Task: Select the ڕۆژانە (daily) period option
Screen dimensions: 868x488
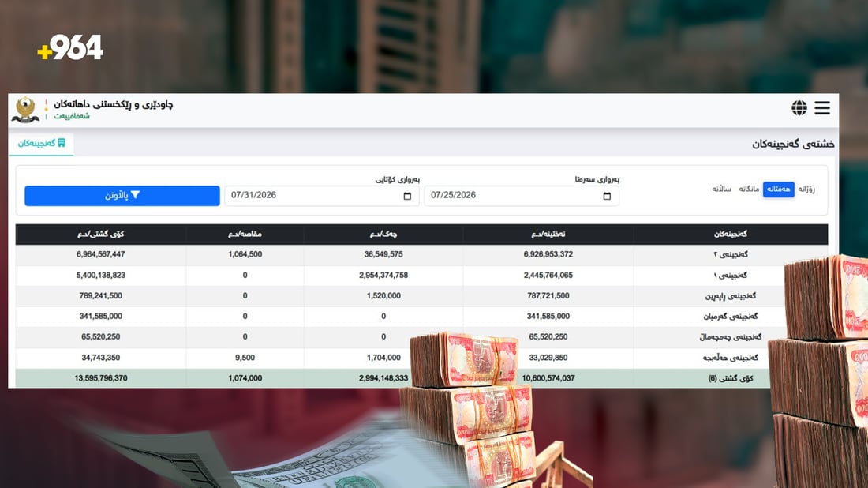Action: 806,190
